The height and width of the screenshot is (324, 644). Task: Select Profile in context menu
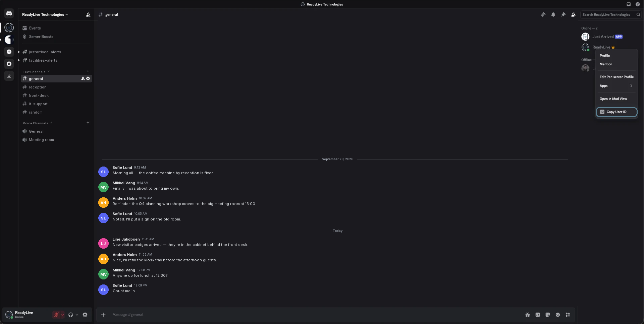pyautogui.click(x=616, y=56)
